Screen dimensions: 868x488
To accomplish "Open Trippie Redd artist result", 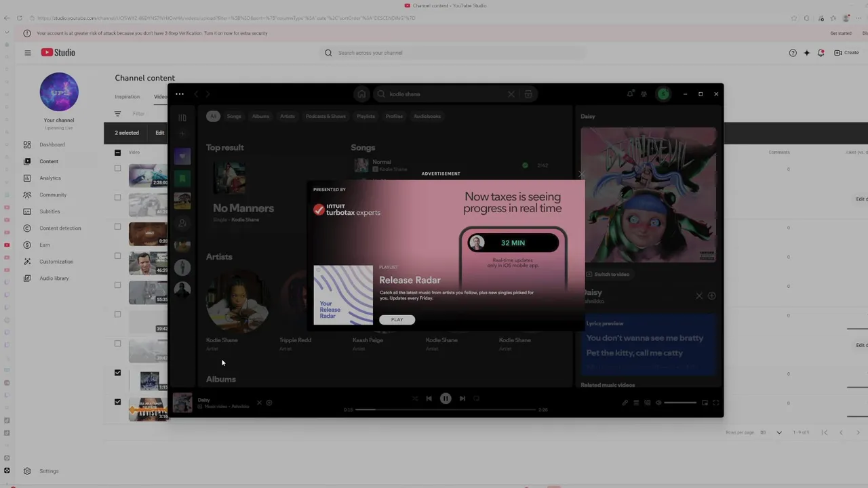I will click(x=295, y=340).
